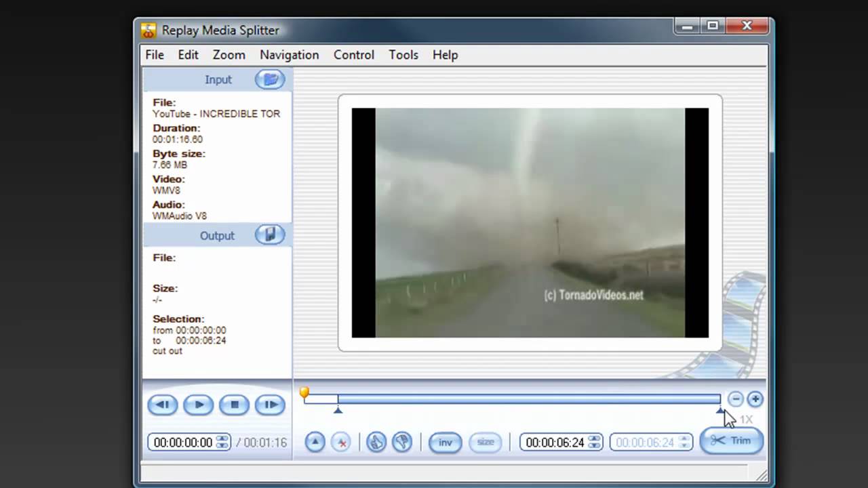Open the Navigation menu

coord(290,55)
